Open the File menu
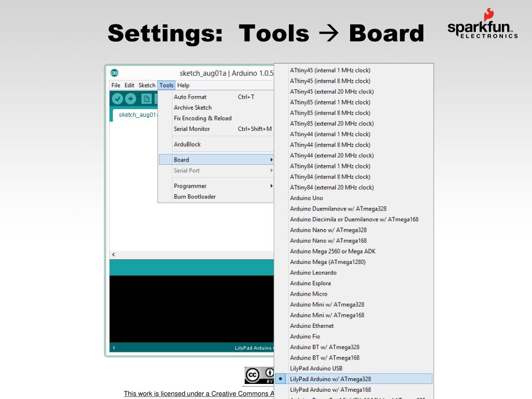Viewport: 532px width, 399px height. pyautogui.click(x=116, y=85)
